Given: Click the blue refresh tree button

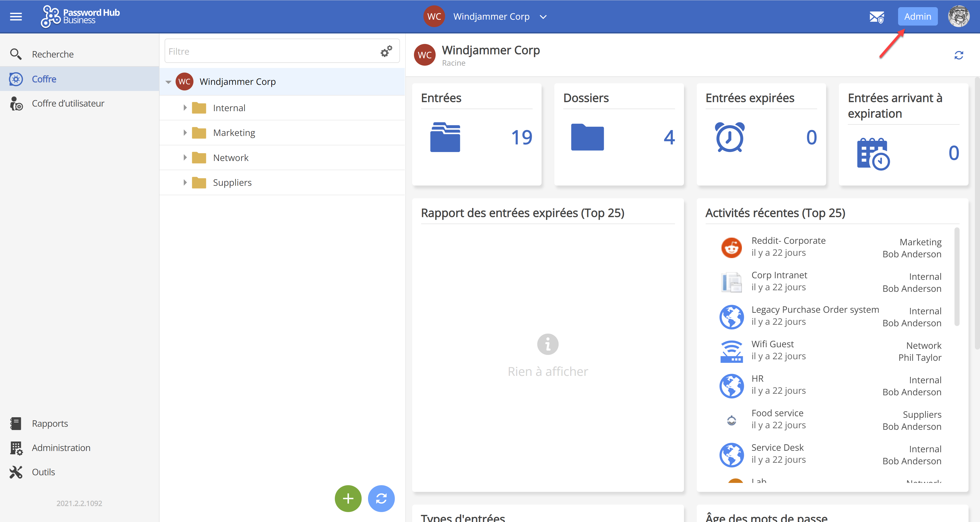Looking at the screenshot, I should click(381, 498).
